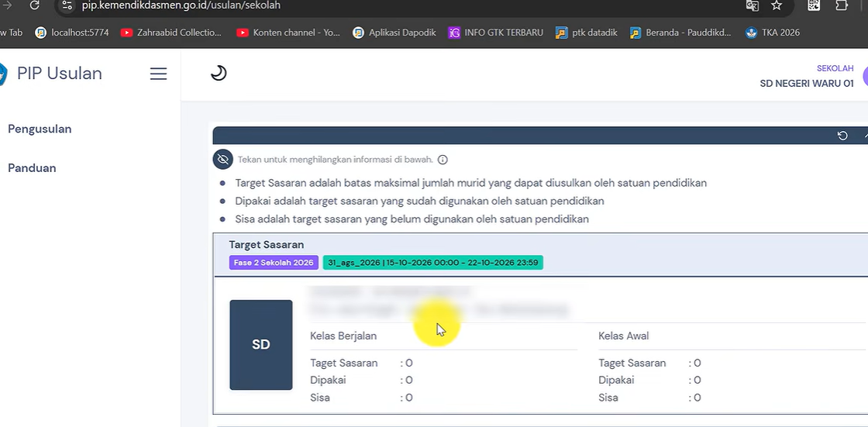The image size is (868, 427).
Task: Bookmark this page with the star icon
Action: pos(777,5)
